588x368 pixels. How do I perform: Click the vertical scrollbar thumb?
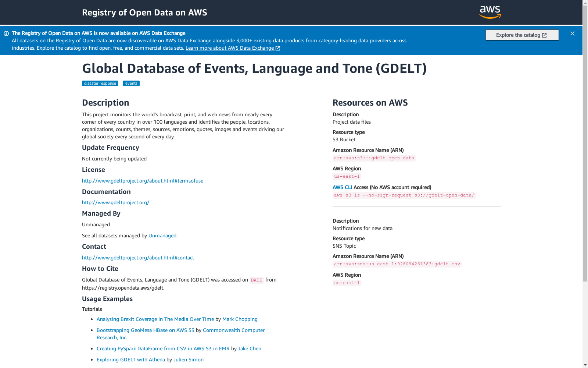pos(585,144)
